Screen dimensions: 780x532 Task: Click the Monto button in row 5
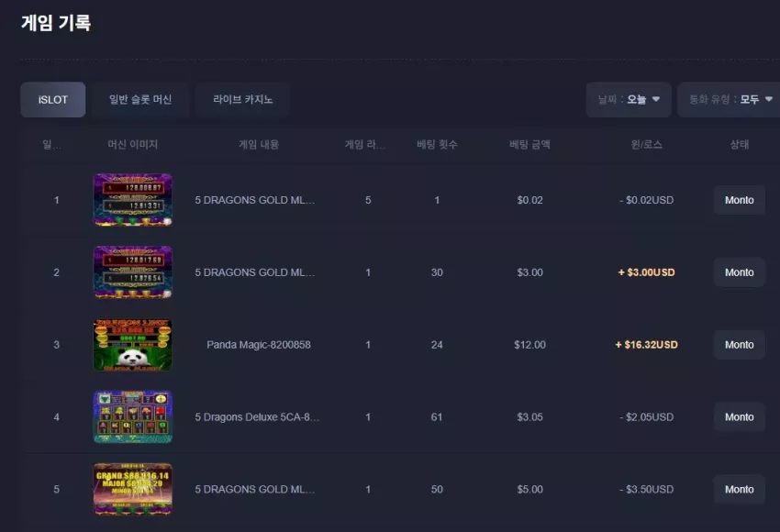[740, 489]
